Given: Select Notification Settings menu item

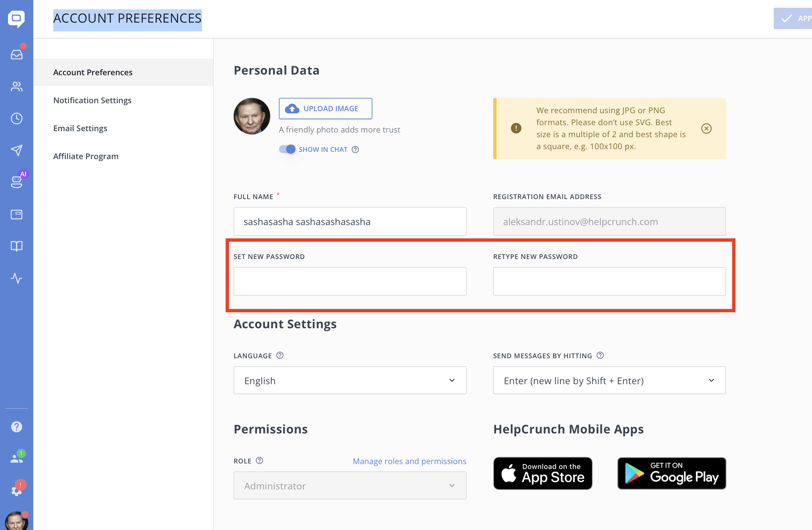Looking at the screenshot, I should pyautogui.click(x=92, y=100).
